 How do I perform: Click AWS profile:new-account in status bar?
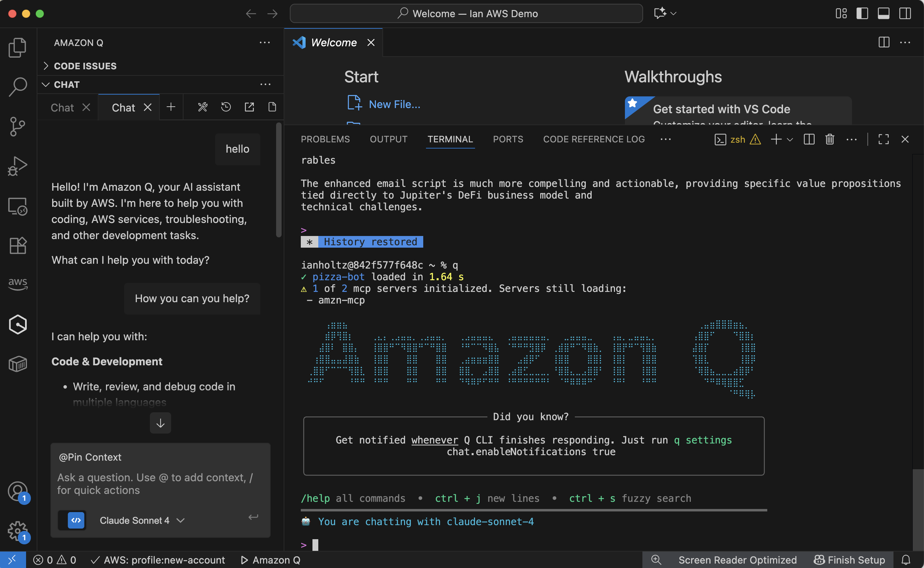(158, 560)
